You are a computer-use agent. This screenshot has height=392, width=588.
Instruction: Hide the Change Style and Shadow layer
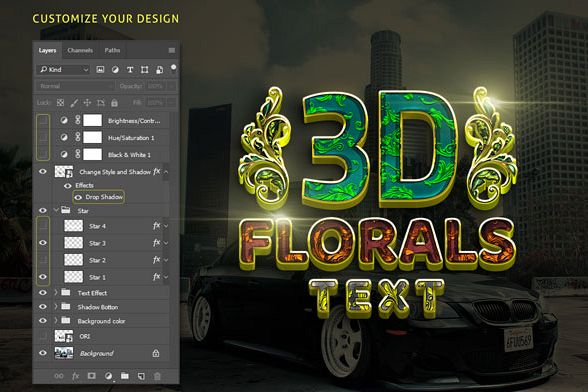click(43, 172)
